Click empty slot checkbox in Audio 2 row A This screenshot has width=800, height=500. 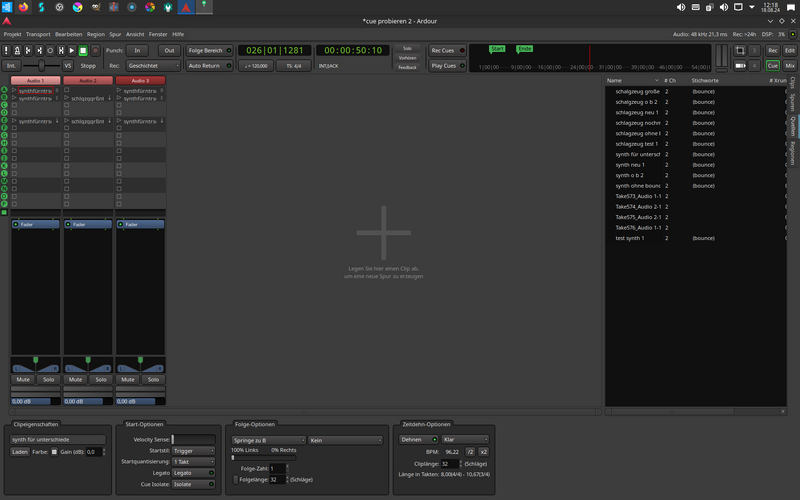click(x=67, y=90)
